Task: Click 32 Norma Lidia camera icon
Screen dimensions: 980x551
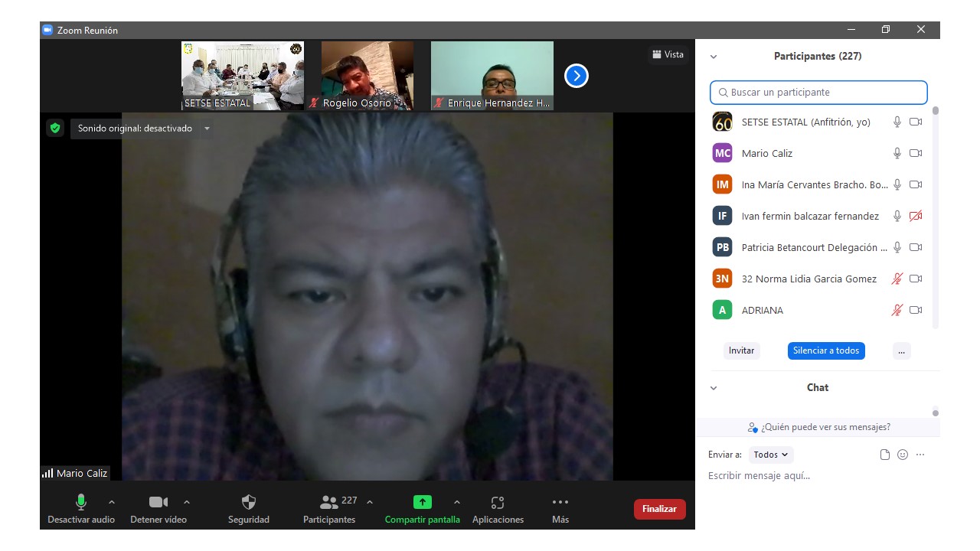Action: [x=916, y=279]
